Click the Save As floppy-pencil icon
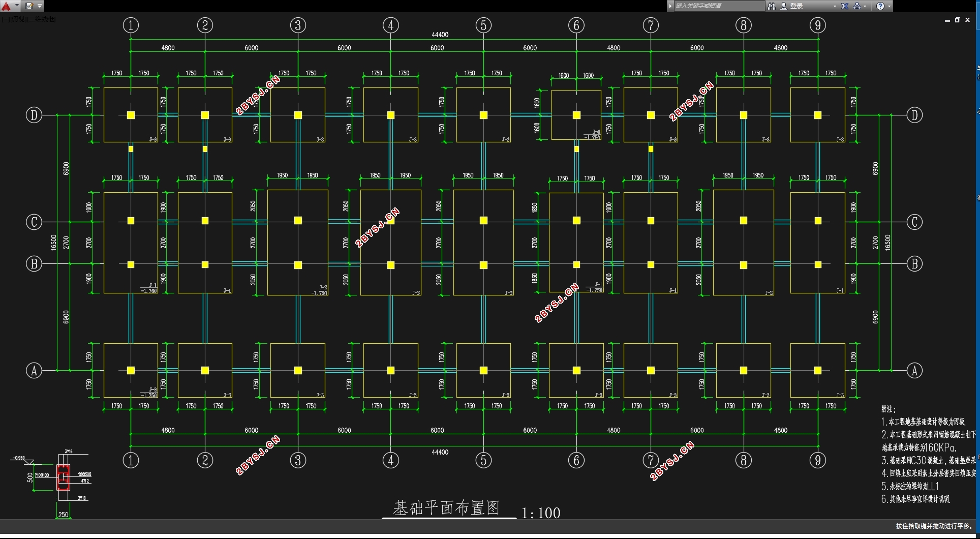Image resolution: width=980 pixels, height=539 pixels. [x=29, y=6]
